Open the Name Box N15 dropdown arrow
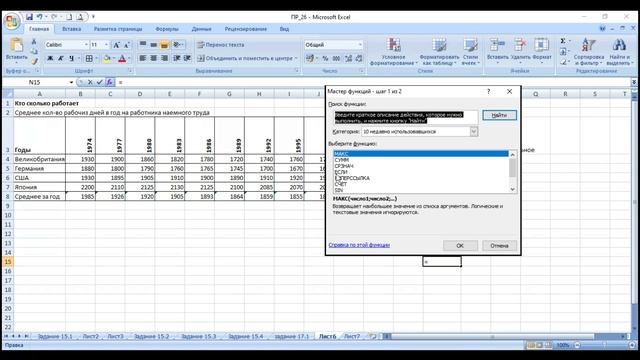Image resolution: width=640 pixels, height=360 pixels. coord(71,82)
